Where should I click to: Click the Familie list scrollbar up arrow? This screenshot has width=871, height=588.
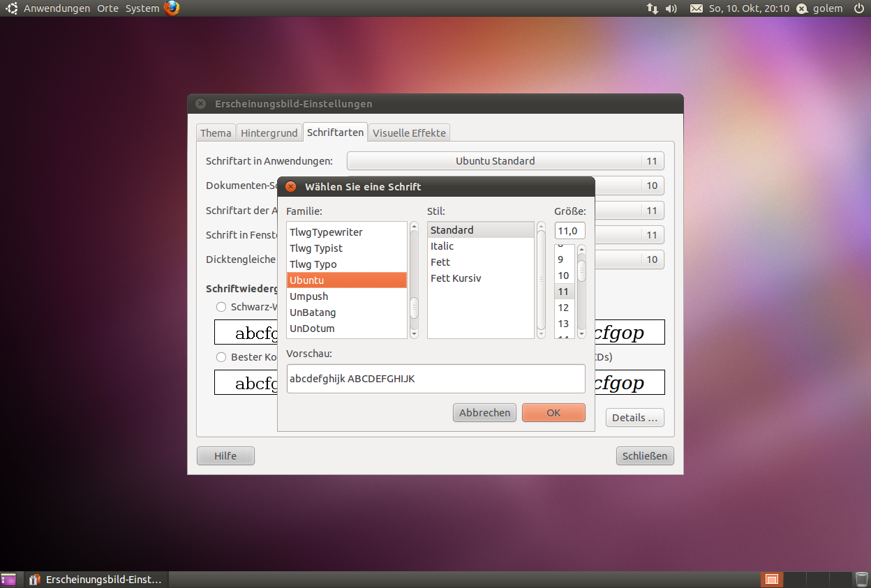(x=414, y=227)
